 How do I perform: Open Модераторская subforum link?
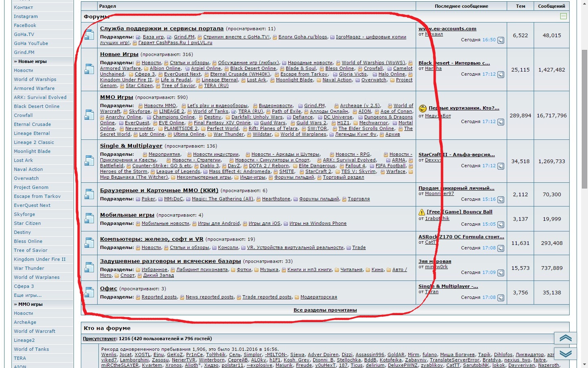pos(319,297)
